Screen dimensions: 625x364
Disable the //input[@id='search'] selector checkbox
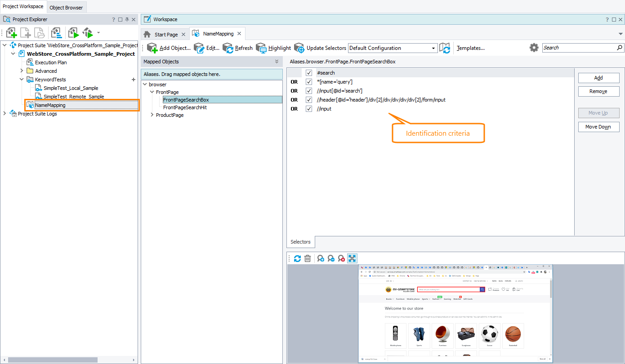308,90
